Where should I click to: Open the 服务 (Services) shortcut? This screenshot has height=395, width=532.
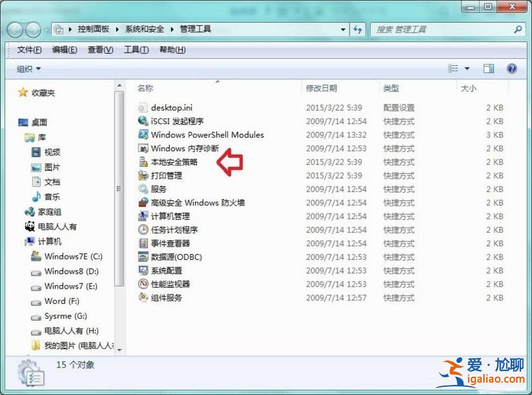(159, 189)
